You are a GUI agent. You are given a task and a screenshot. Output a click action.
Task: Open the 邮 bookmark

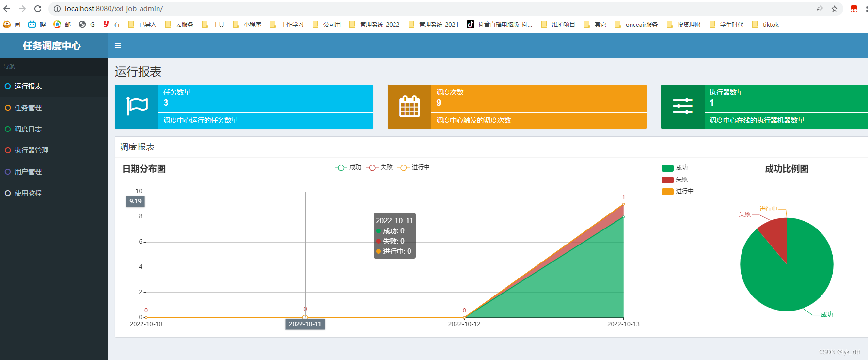point(62,24)
